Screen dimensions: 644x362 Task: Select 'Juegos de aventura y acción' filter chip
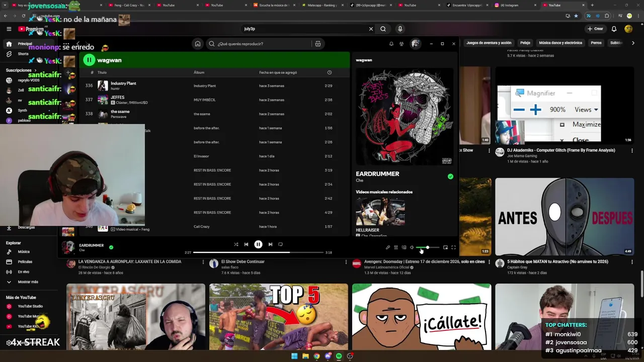tap(489, 43)
